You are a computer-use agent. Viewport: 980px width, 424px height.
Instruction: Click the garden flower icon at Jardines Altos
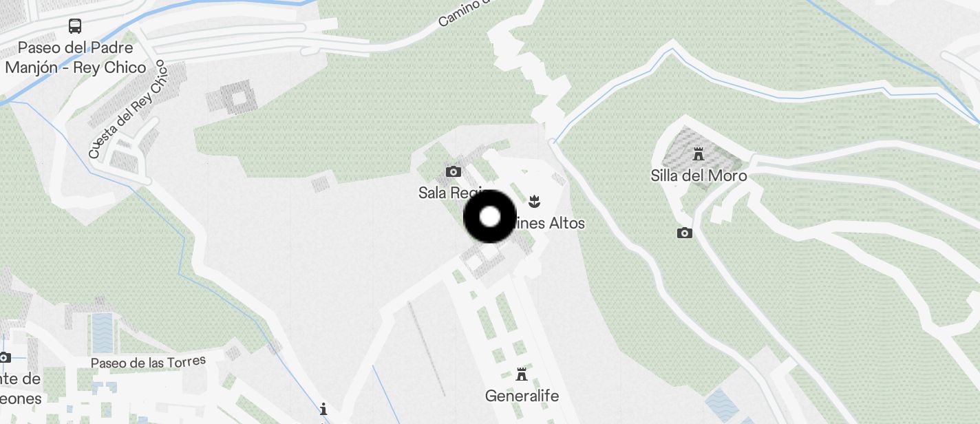533,202
